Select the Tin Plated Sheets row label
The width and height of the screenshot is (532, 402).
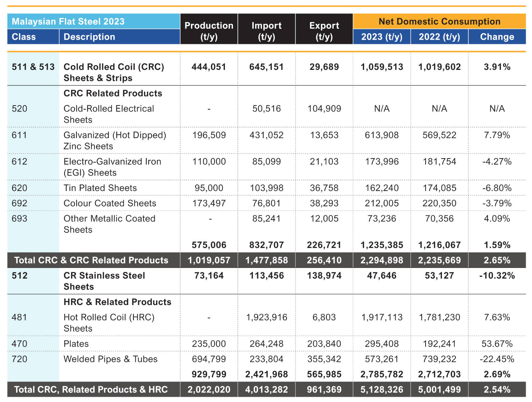pos(100,188)
